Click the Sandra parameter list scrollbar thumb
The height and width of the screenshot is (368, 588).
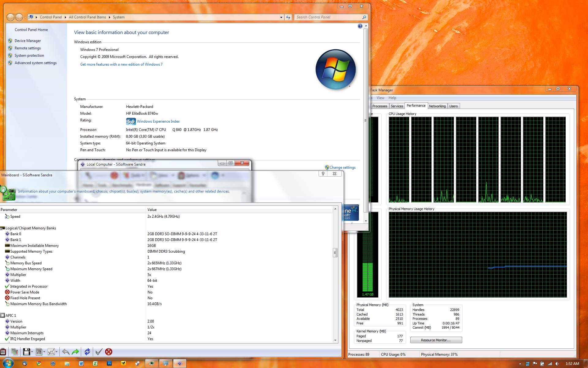click(335, 253)
